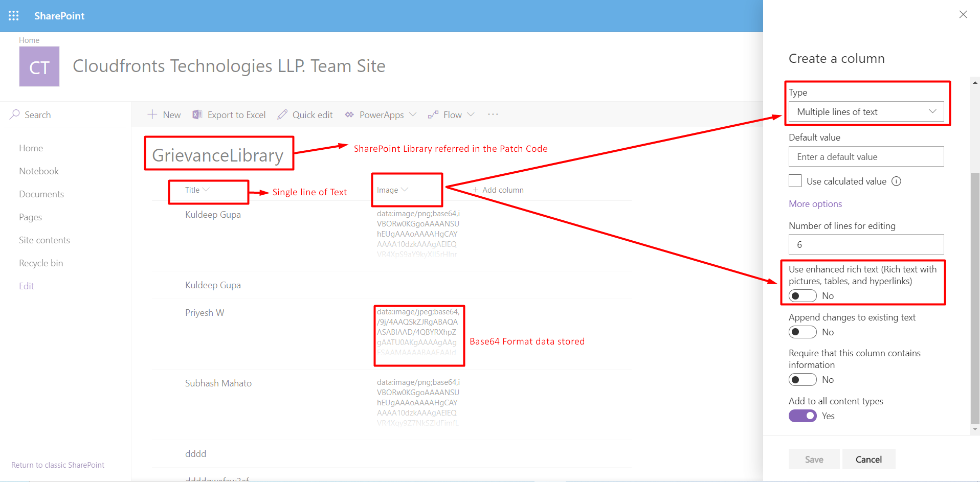Toggle Append changes to existing text
The width and height of the screenshot is (980, 482).
[x=803, y=332]
